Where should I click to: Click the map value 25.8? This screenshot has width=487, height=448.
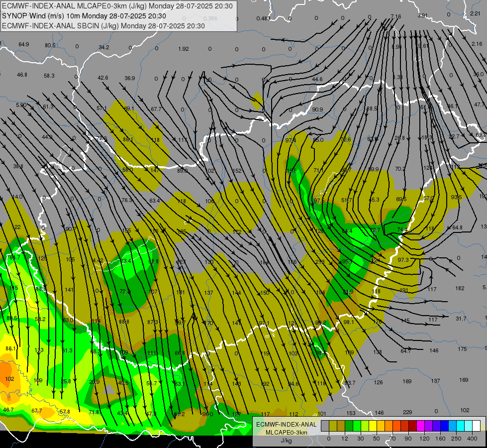click(x=66, y=381)
